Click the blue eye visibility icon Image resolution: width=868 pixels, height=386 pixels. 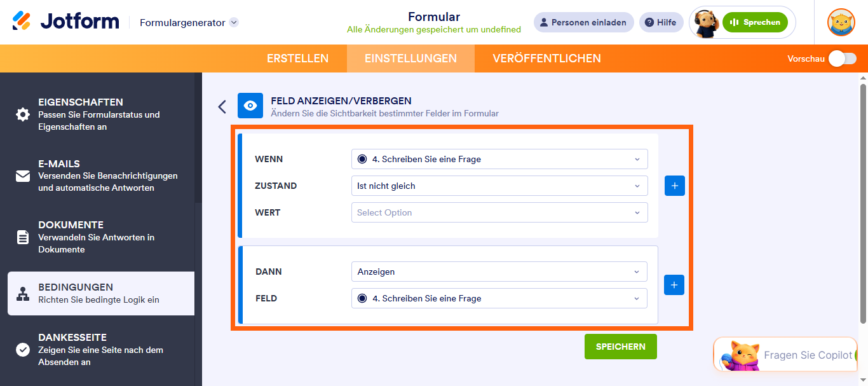pyautogui.click(x=250, y=106)
